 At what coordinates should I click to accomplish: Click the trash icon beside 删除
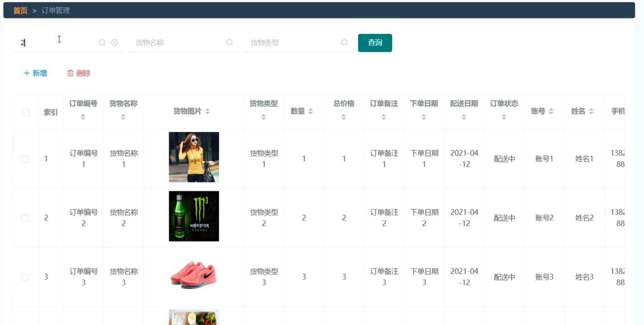[x=71, y=73]
